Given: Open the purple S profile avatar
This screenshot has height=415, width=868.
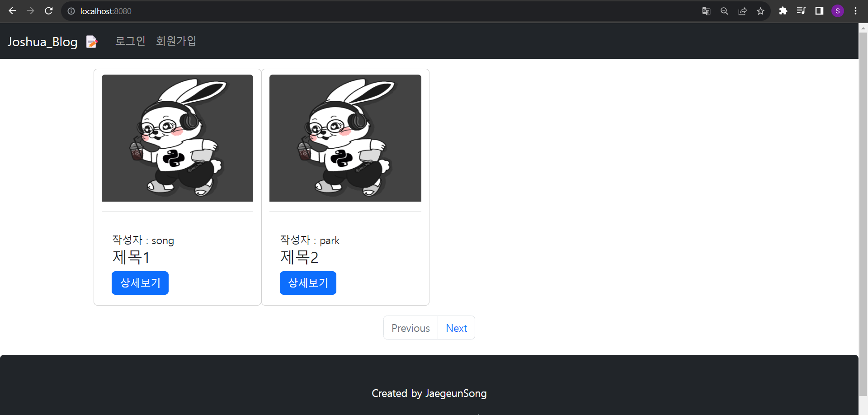Looking at the screenshot, I should pyautogui.click(x=838, y=11).
